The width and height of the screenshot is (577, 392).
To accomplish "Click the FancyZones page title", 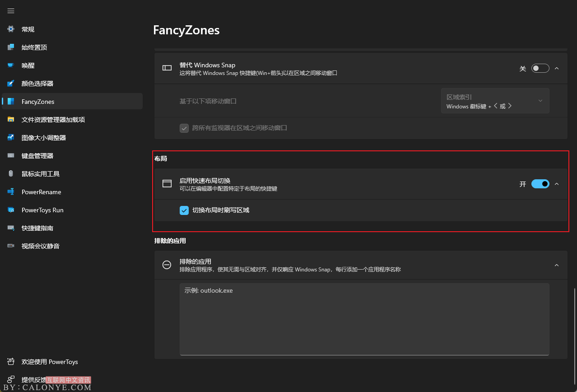I will [186, 30].
